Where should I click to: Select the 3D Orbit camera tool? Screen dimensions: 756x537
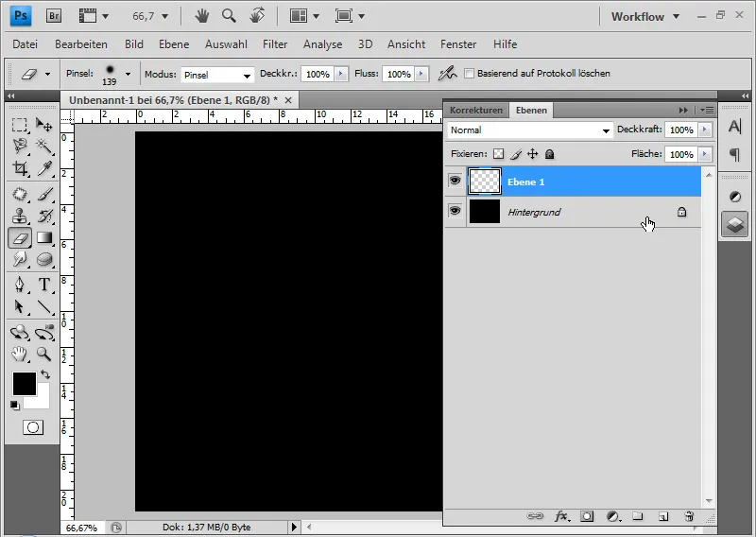(x=43, y=333)
